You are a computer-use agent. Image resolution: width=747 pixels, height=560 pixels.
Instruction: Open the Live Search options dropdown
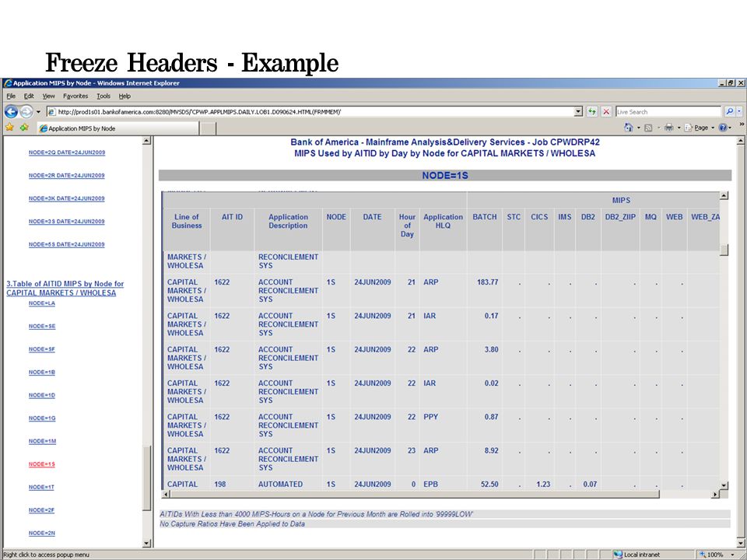pyautogui.click(x=739, y=112)
